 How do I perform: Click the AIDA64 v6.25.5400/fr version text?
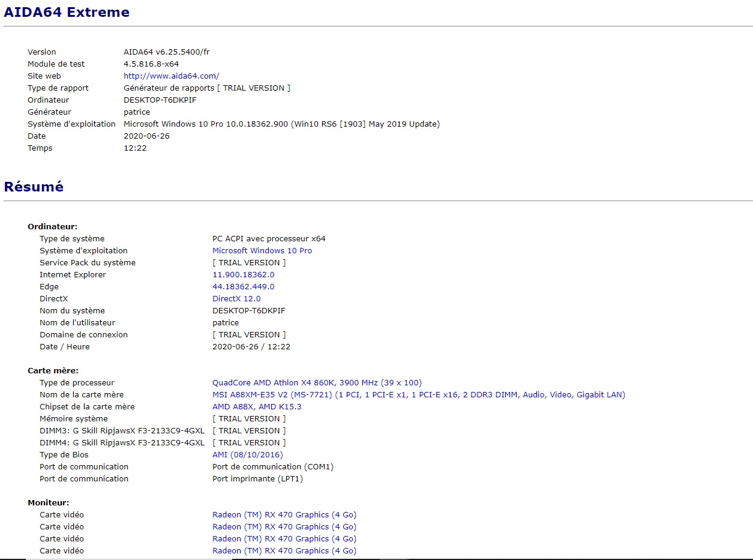tap(166, 52)
